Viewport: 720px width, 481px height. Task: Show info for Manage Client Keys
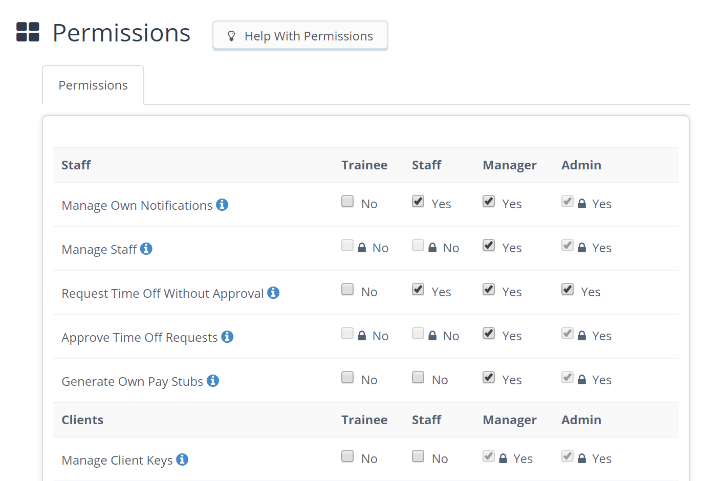[x=182, y=459]
